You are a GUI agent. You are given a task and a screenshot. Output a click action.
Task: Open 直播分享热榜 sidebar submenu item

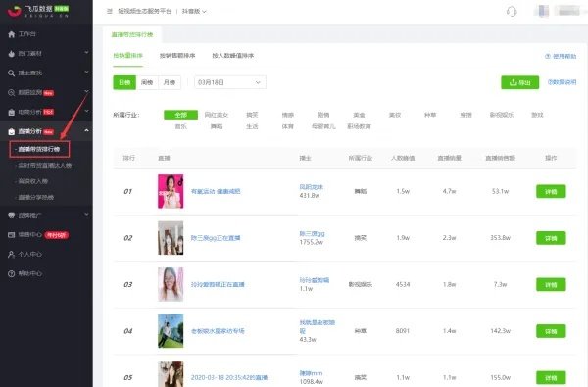coord(36,197)
